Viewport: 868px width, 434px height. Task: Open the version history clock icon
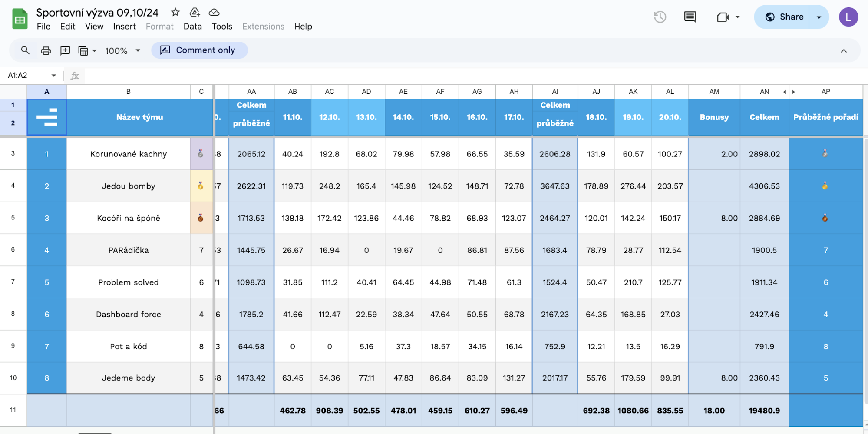[x=660, y=17]
